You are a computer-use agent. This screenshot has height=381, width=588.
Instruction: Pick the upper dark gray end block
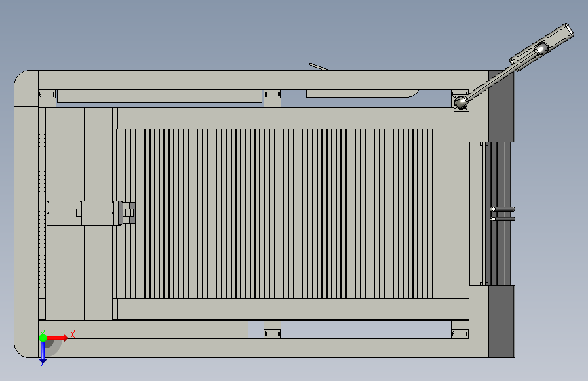501,106
